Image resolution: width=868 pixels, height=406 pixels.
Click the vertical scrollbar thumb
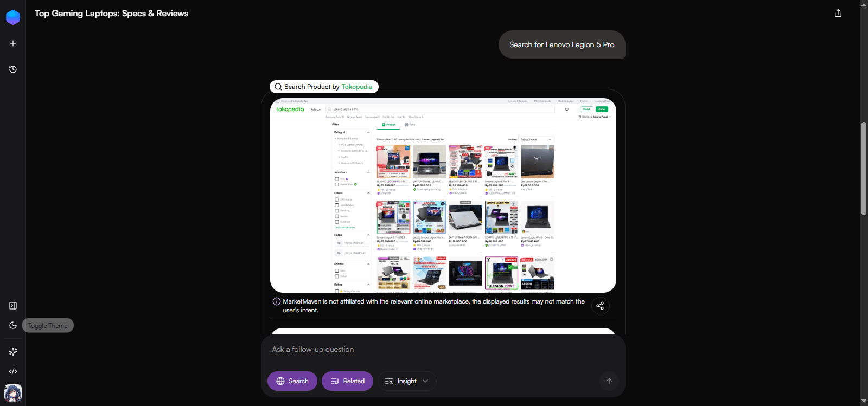[864, 169]
